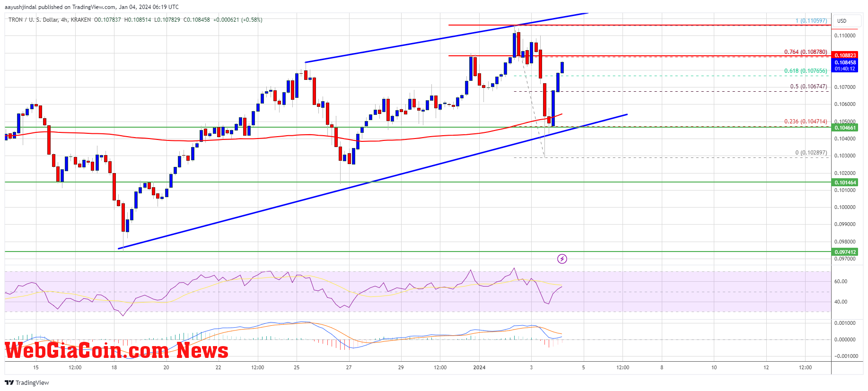Click the +0.000621 (+0.58%) change value
868x391 pixels.
237,20
